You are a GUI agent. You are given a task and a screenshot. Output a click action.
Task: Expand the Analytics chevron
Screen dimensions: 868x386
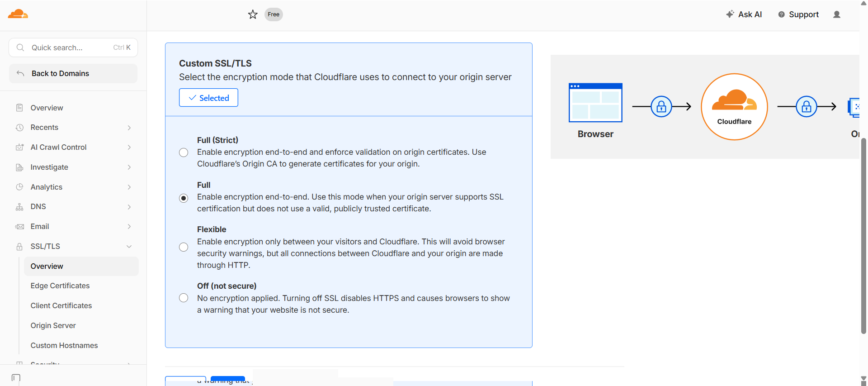pos(129,187)
